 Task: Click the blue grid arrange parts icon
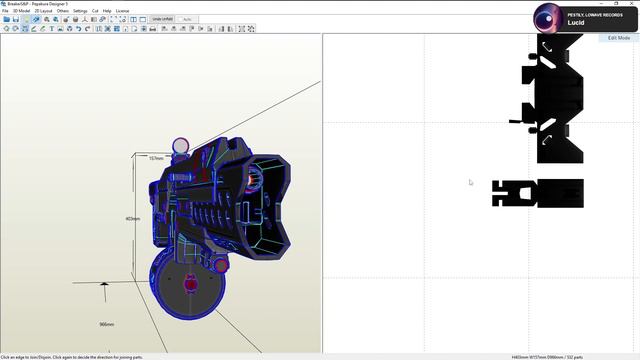click(117, 29)
